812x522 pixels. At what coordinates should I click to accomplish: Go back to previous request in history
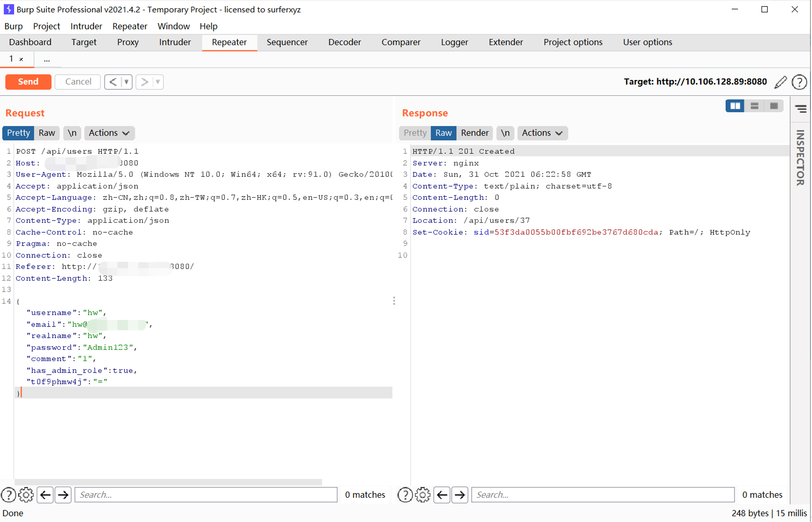point(113,82)
